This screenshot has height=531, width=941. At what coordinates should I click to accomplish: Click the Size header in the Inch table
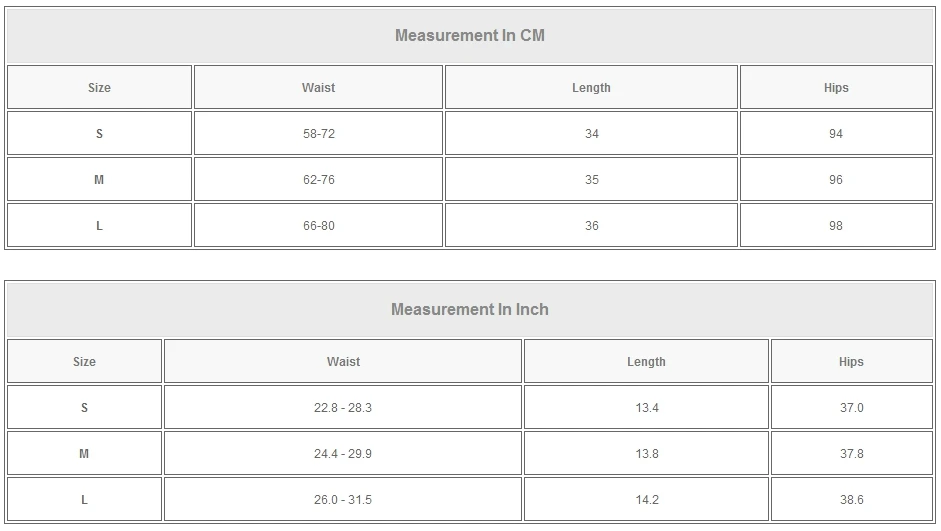tap(84, 362)
